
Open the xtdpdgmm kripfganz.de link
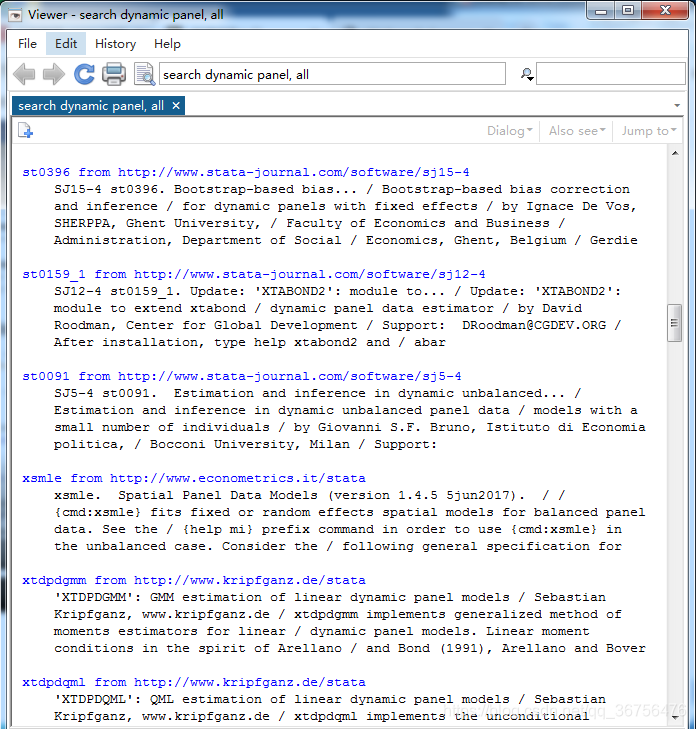tap(194, 580)
